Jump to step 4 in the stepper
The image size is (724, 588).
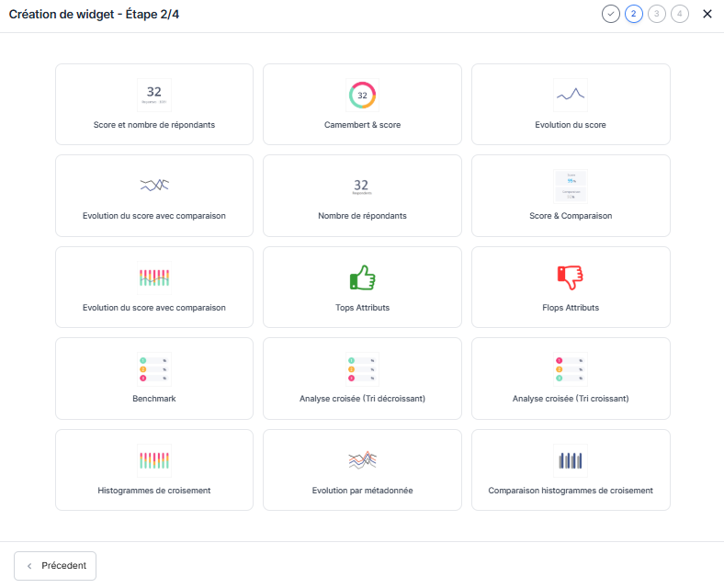tap(680, 14)
